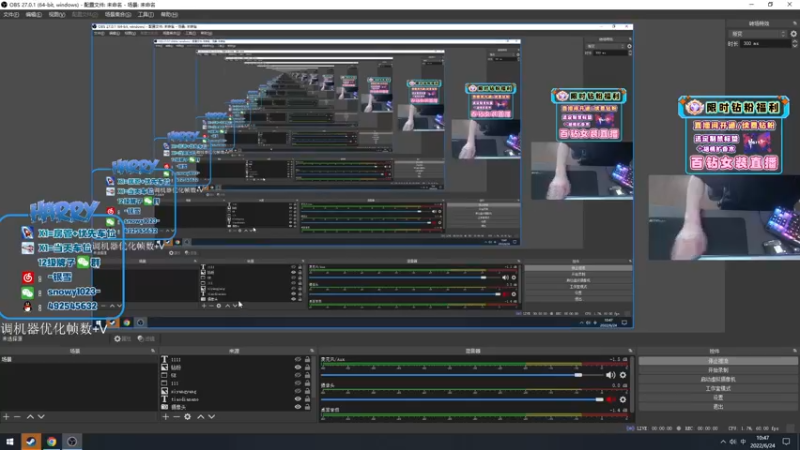Click the 开始录制 start recording button
The height and width of the screenshot is (450, 800).
click(x=718, y=370)
